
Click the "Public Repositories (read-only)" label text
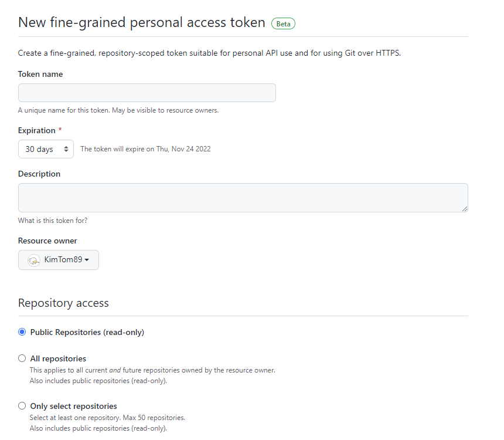87,332
